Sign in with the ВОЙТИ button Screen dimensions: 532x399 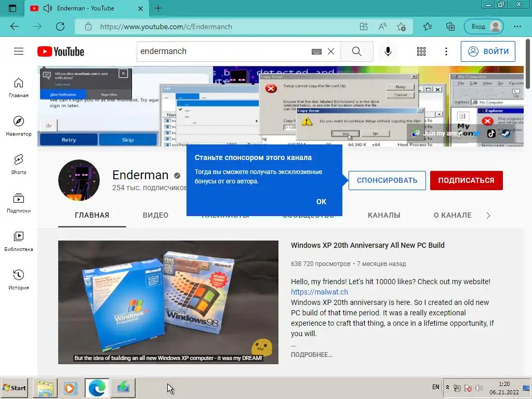(x=488, y=51)
